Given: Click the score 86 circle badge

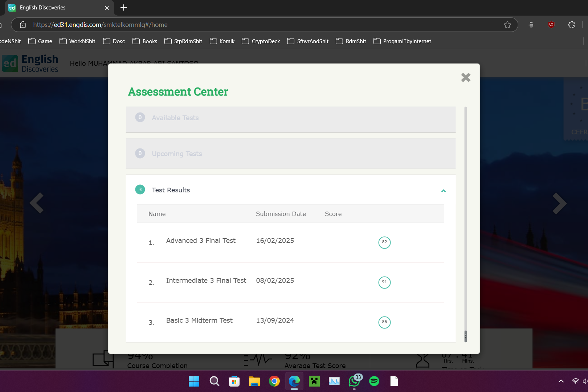Looking at the screenshot, I should pos(384,322).
